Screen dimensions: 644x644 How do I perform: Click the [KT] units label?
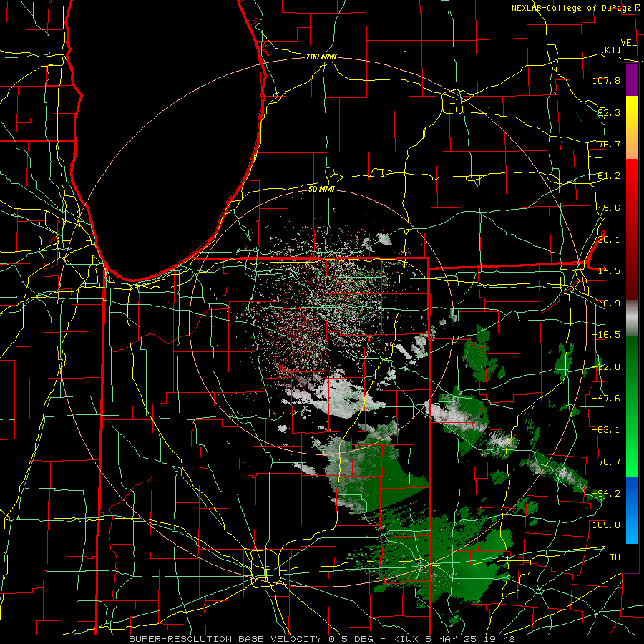click(x=611, y=49)
